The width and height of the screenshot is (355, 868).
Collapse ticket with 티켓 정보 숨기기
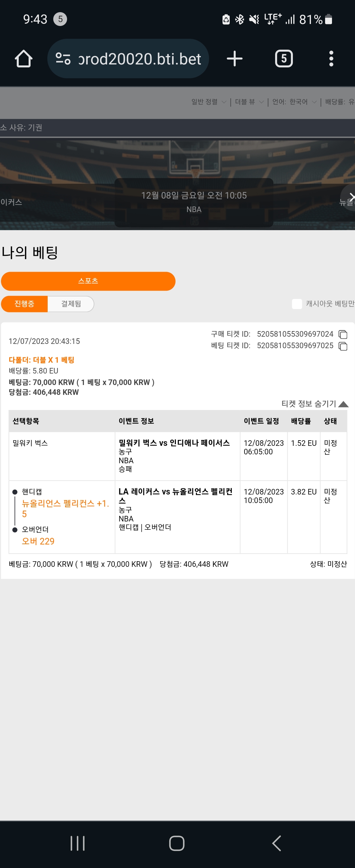tap(315, 404)
